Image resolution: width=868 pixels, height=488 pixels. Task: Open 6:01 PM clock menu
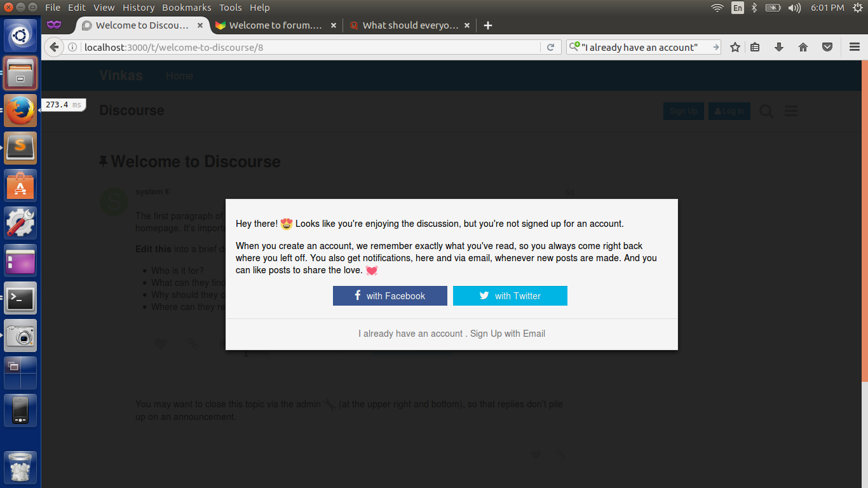point(827,8)
